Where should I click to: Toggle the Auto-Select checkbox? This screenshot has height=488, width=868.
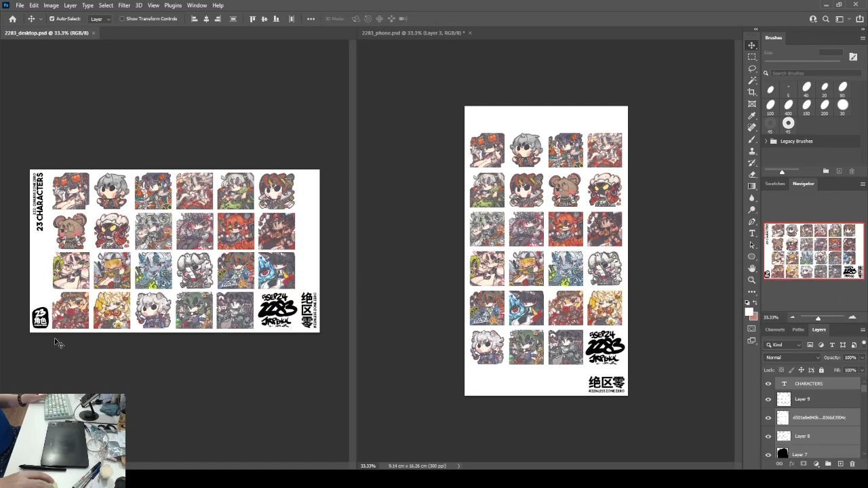click(52, 19)
